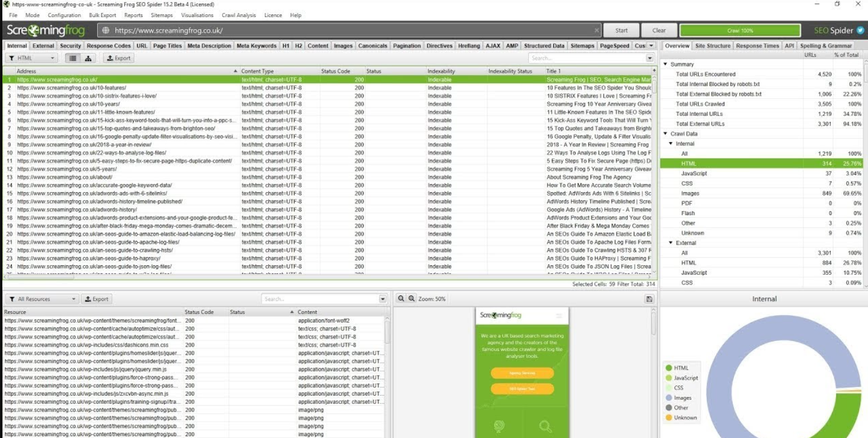
Task: Open the All Resources filter dropdown
Action: pos(42,299)
